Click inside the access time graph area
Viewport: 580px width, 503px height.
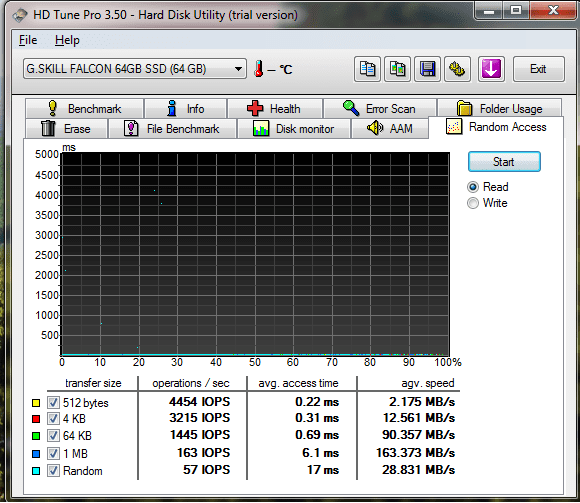pos(255,254)
